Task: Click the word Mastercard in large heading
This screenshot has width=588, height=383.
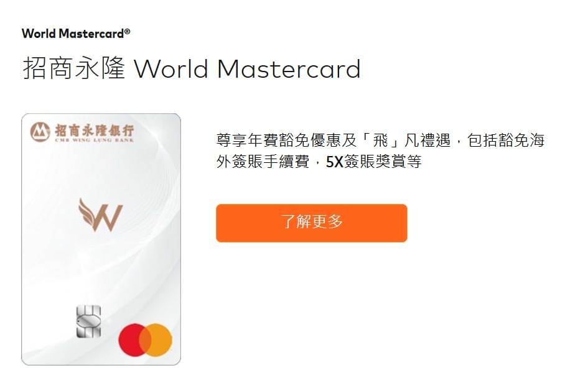Action: (x=289, y=69)
